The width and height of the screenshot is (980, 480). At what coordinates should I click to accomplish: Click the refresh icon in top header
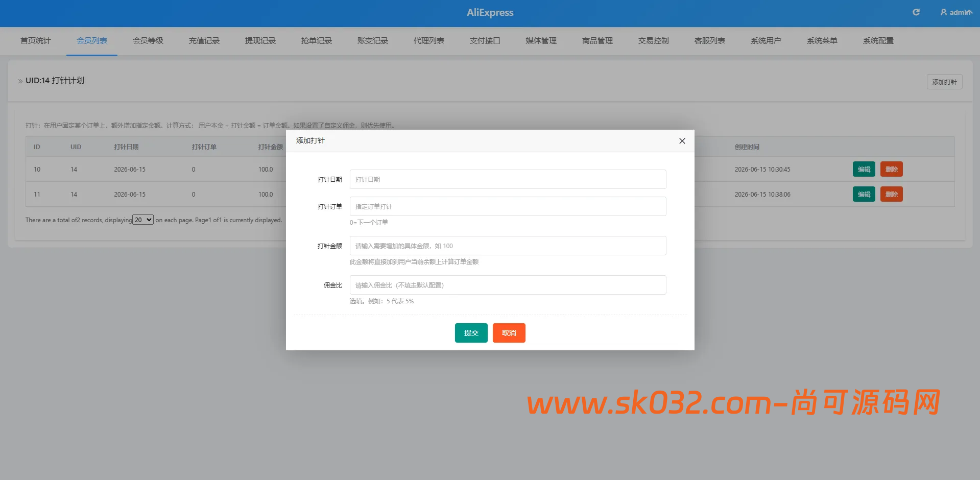pyautogui.click(x=916, y=12)
